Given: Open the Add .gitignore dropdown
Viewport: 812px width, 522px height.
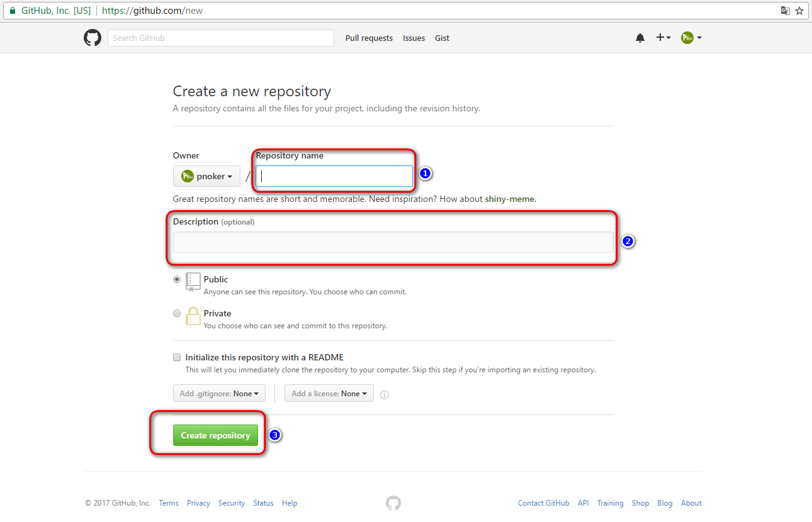Looking at the screenshot, I should (219, 394).
